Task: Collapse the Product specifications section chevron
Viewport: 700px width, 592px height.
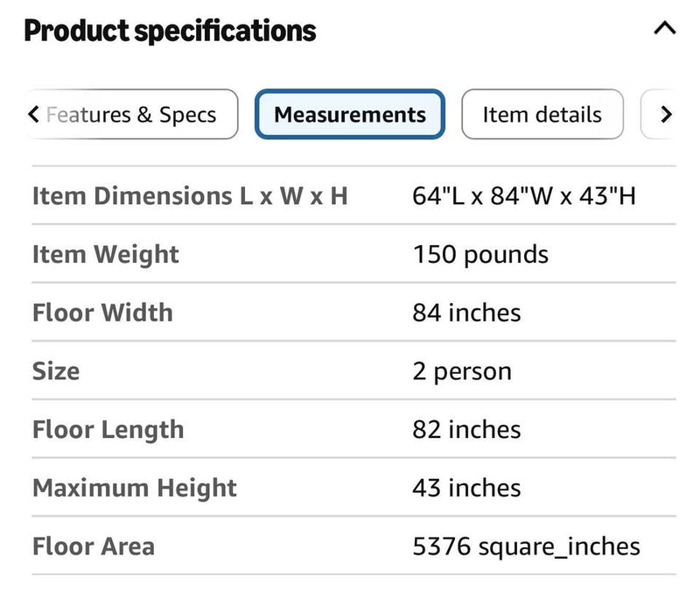Action: 664,29
